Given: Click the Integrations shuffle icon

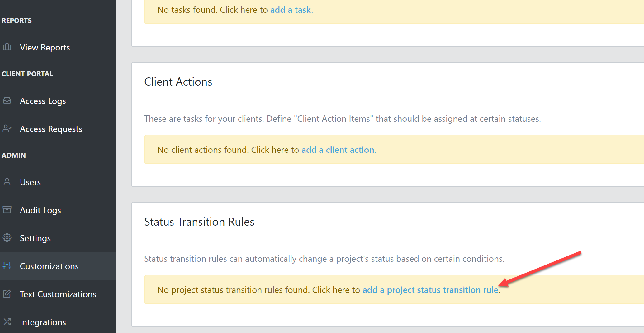Looking at the screenshot, I should point(7,322).
